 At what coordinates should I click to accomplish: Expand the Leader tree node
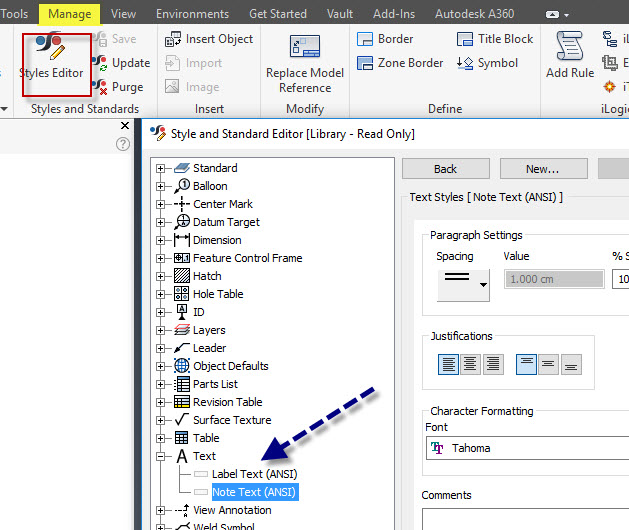pyautogui.click(x=160, y=348)
